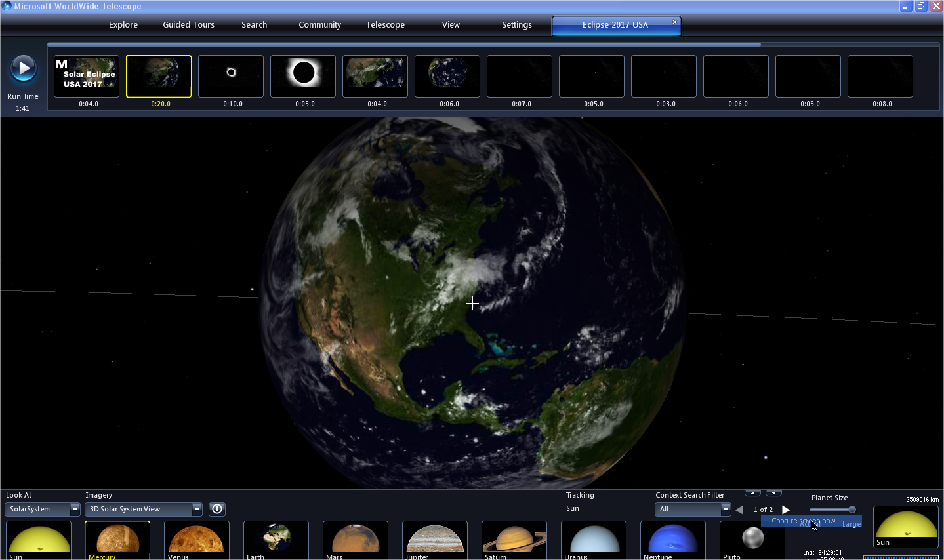Select the 0:10.0 ring eclipse slide

tap(231, 76)
